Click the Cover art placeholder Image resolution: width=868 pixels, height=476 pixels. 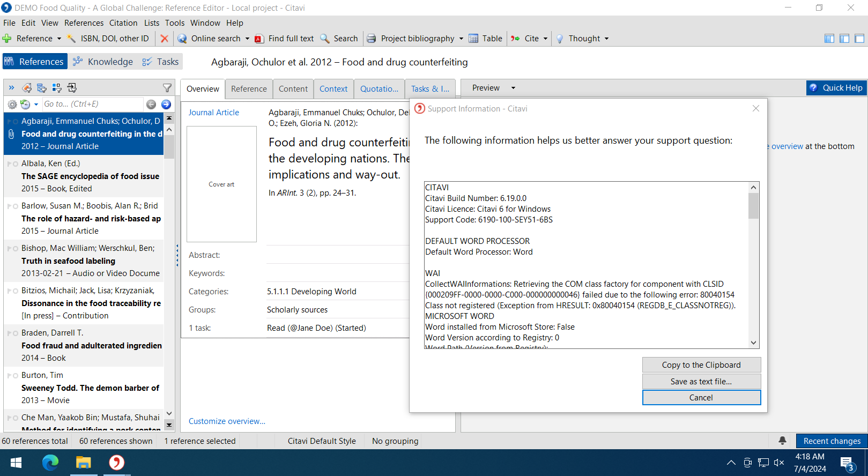[221, 184]
